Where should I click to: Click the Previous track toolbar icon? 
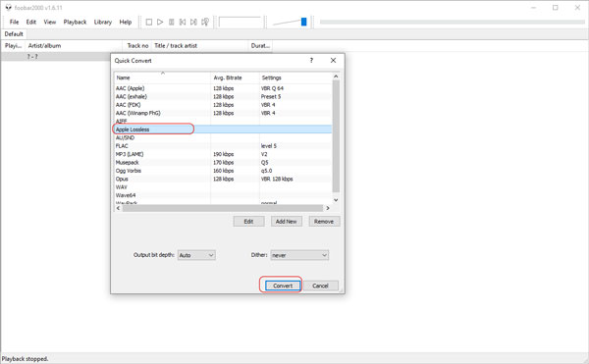pos(183,23)
